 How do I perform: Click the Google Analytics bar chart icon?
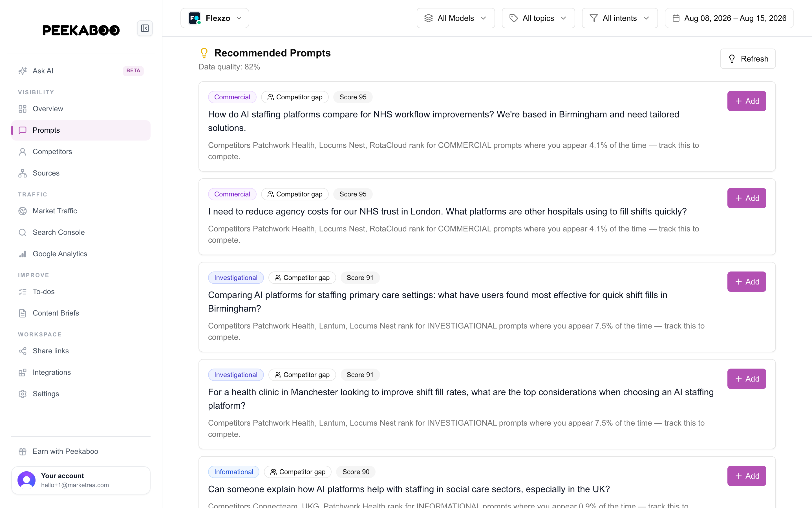(x=23, y=254)
